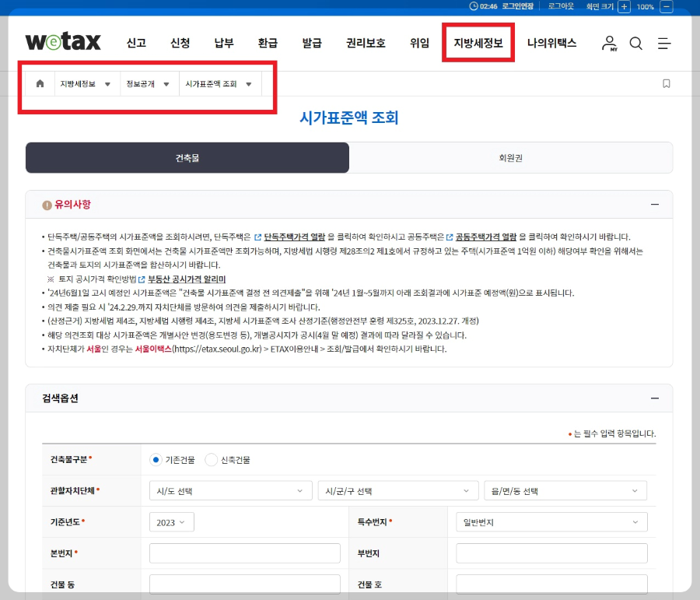Decrease 화면 크기 with the minus icon
The width and height of the screenshot is (700, 600).
tap(667, 7)
